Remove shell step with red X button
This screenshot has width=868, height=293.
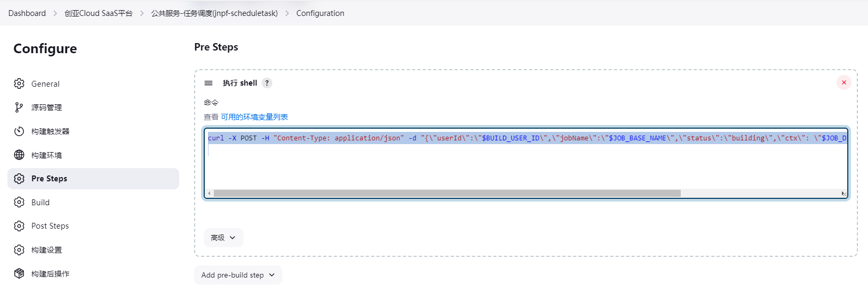pos(844,82)
